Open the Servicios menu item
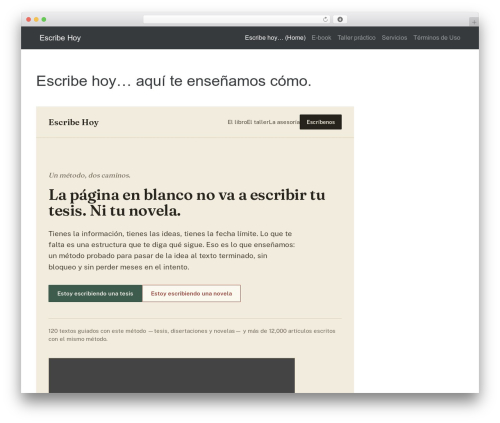This screenshot has width=500, height=423. pyautogui.click(x=394, y=38)
